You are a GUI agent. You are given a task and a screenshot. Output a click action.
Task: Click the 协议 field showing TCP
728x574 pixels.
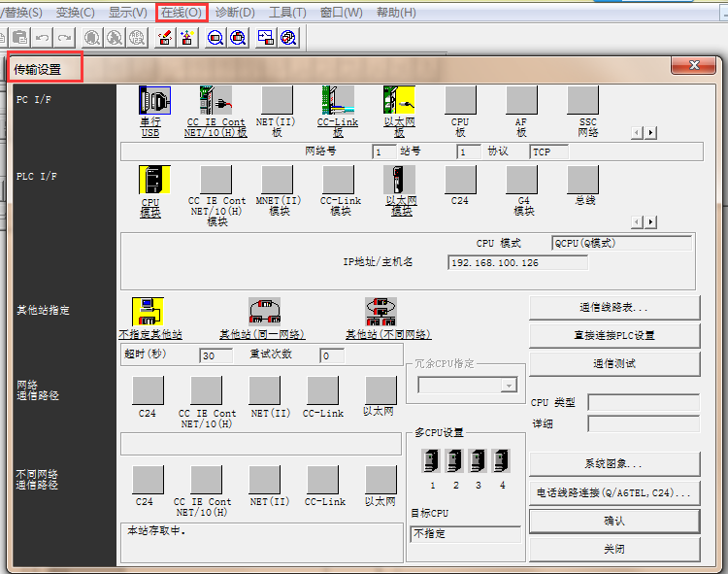pyautogui.click(x=548, y=152)
